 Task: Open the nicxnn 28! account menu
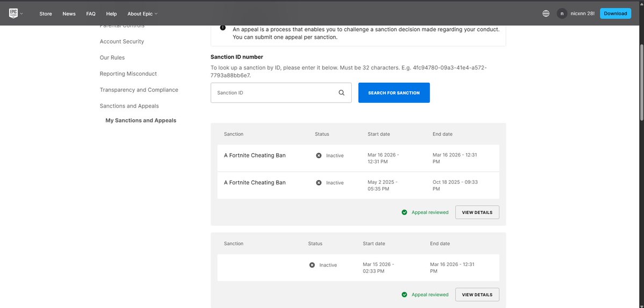click(x=582, y=13)
